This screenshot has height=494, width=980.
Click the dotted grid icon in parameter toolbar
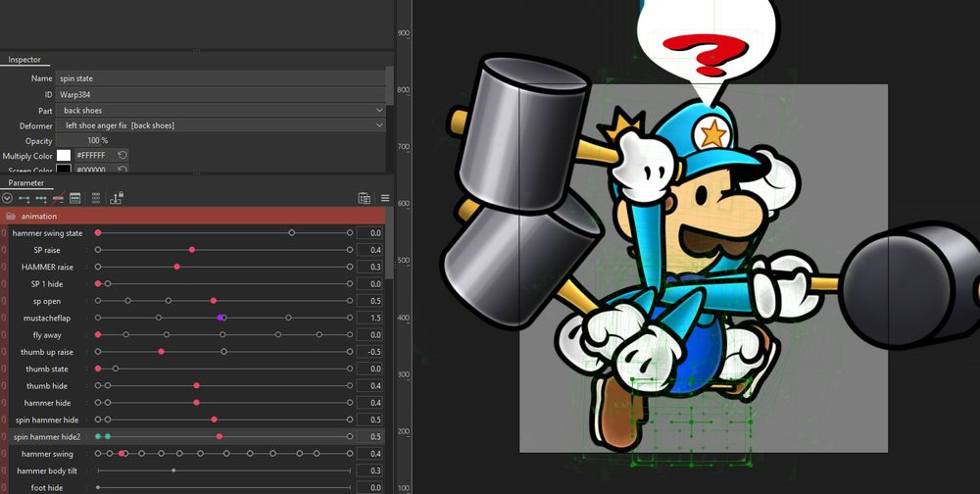click(x=96, y=198)
